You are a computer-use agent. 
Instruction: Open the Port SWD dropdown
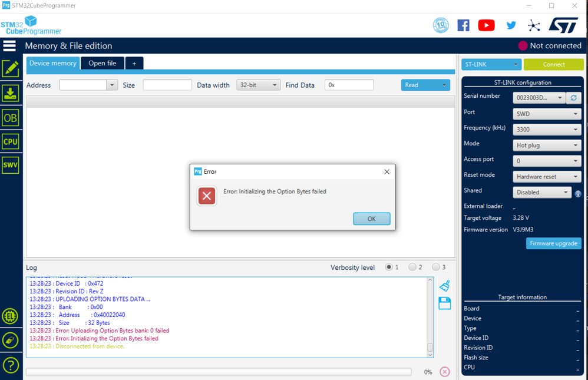pyautogui.click(x=547, y=114)
